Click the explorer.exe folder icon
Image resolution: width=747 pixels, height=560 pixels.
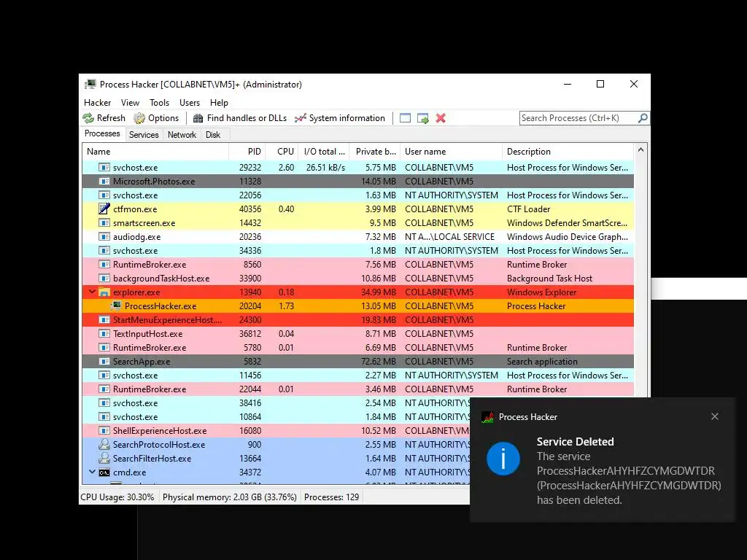pos(104,292)
